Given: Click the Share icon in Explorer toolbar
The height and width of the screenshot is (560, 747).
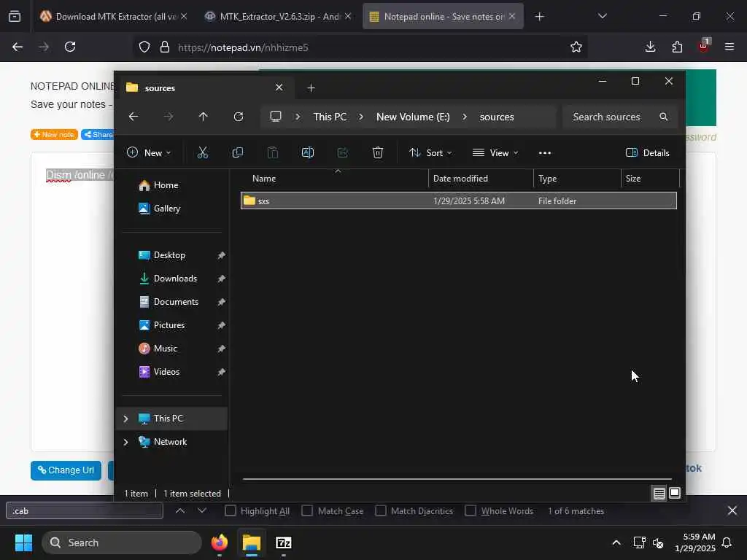Looking at the screenshot, I should [343, 152].
